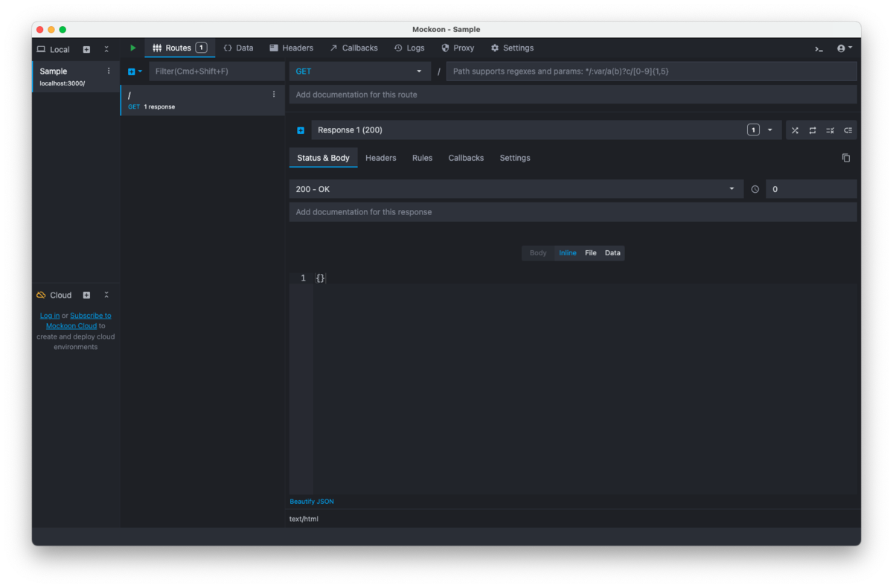The width and height of the screenshot is (893, 588).
Task: Duplicate response with the copy icon
Action: point(846,158)
